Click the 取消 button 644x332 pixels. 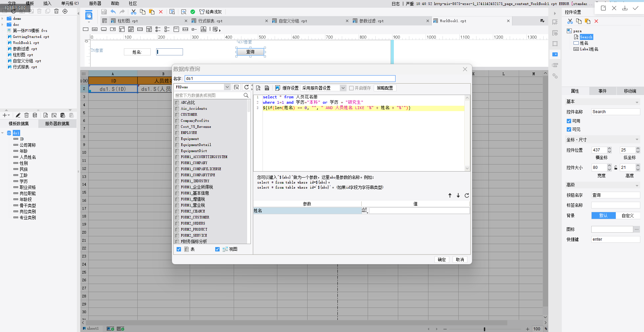[x=460, y=259]
